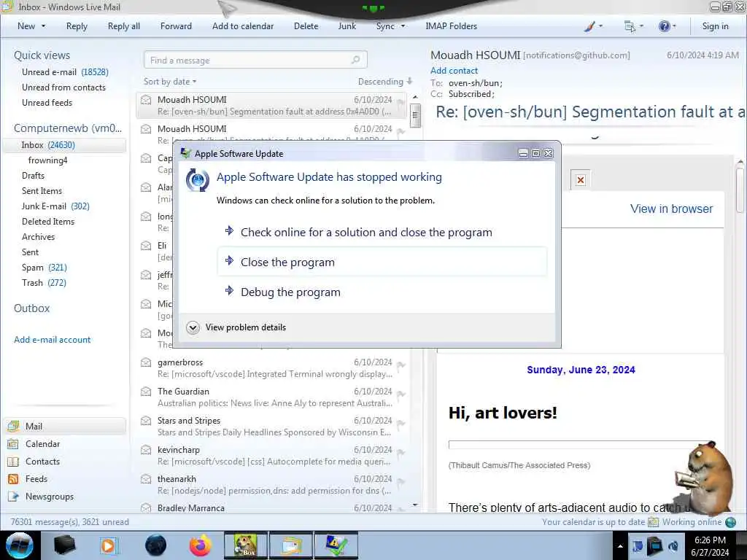Click the blocked image red X placeholder
The image size is (747, 560).
[x=580, y=180]
